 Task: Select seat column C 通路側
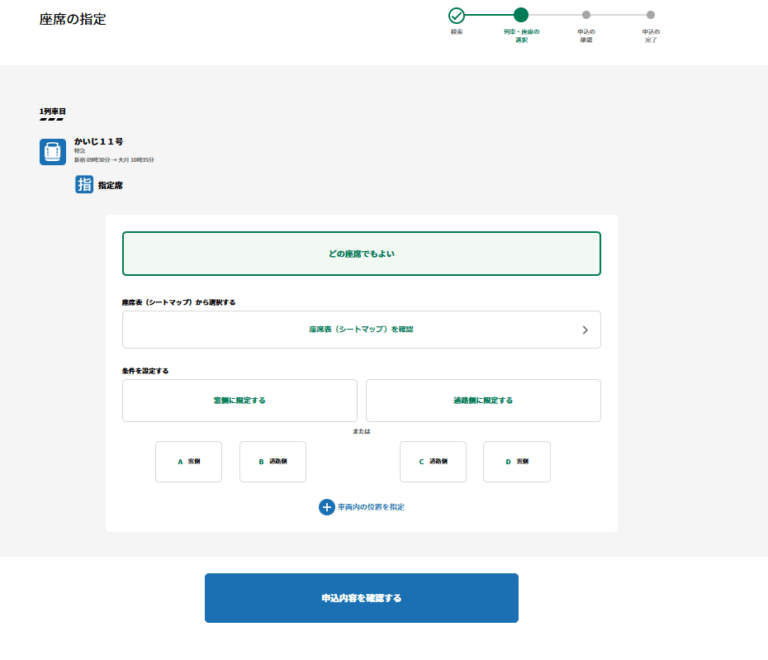pos(432,462)
